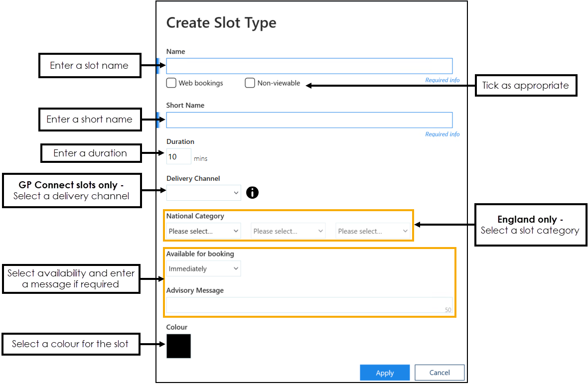
Task: Open the second National Category dropdown
Action: pos(288,231)
